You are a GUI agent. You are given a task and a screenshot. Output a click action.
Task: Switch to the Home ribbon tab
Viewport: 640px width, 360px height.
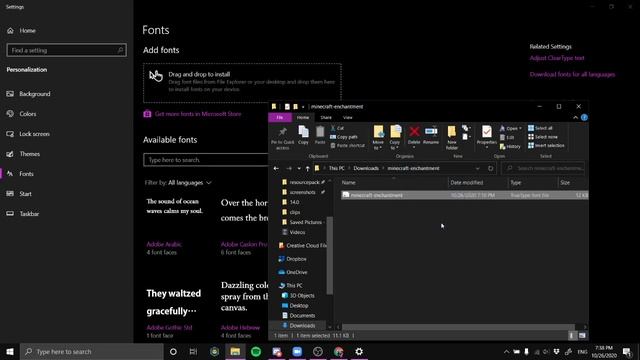[x=303, y=118]
